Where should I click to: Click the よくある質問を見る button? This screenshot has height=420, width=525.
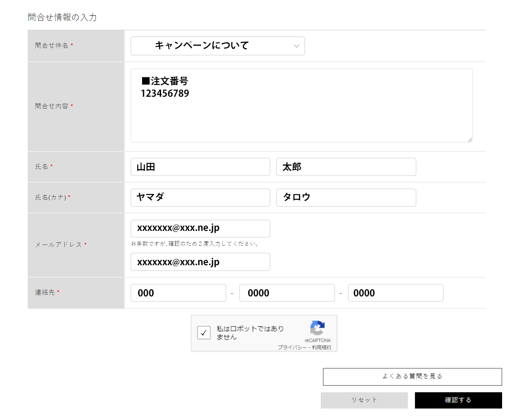pyautogui.click(x=413, y=377)
